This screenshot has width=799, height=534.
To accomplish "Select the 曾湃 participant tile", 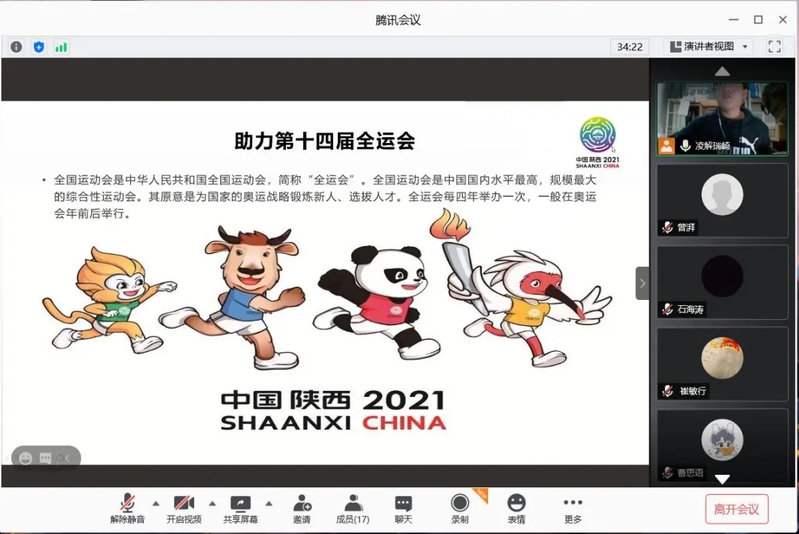I will [x=722, y=201].
